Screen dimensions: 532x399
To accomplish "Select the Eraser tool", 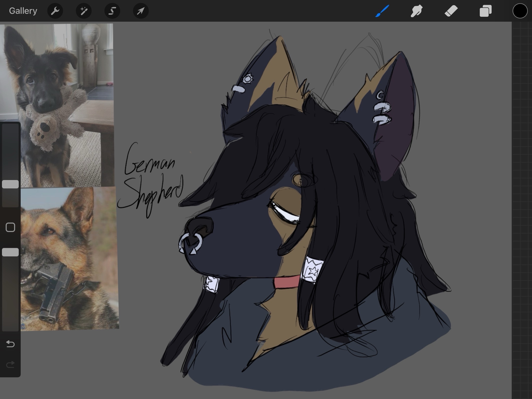I will point(451,11).
